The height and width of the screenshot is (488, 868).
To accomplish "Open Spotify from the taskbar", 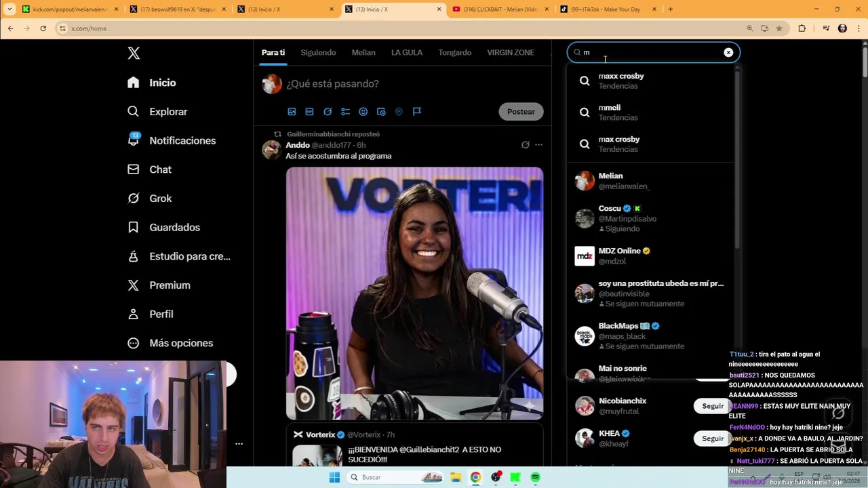I will point(535,477).
